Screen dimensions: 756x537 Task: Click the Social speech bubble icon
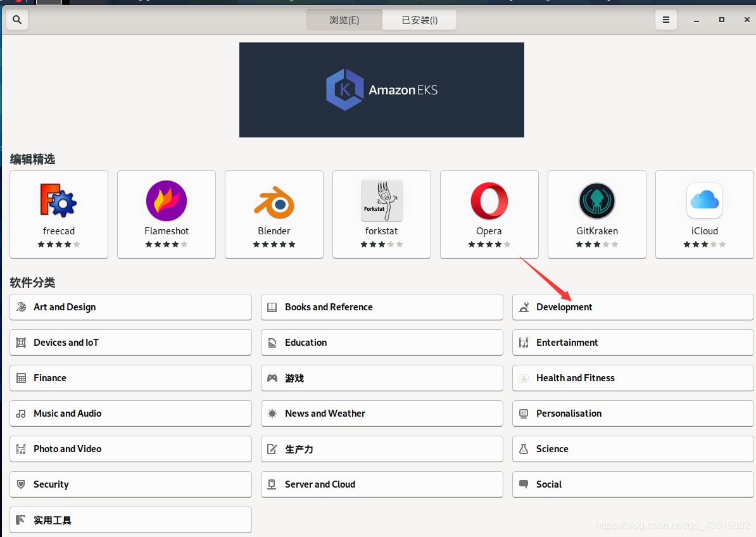523,484
